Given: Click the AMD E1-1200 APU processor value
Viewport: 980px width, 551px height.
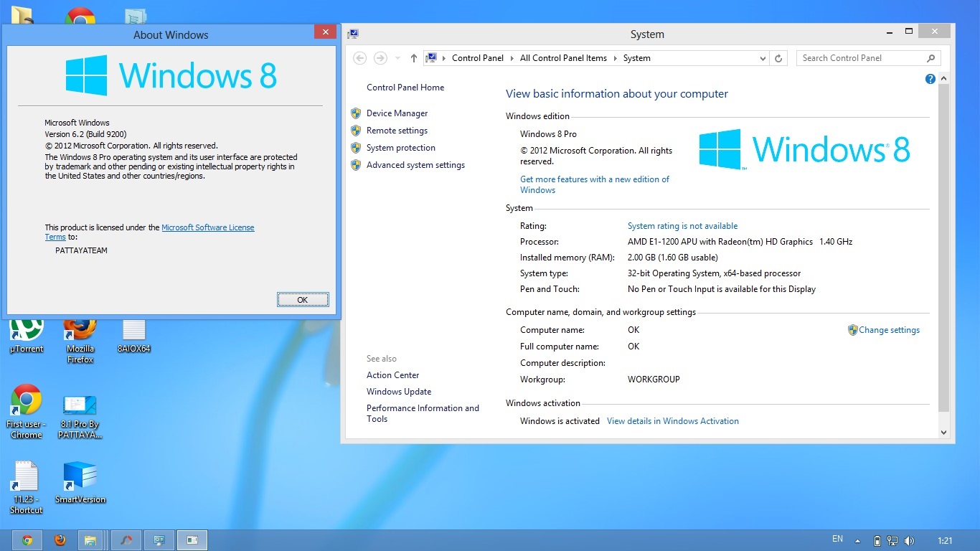Looking at the screenshot, I should pos(740,242).
